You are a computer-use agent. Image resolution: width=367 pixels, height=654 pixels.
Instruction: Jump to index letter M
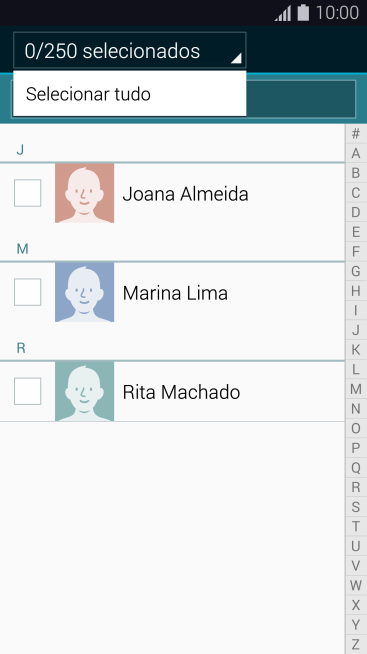click(356, 389)
